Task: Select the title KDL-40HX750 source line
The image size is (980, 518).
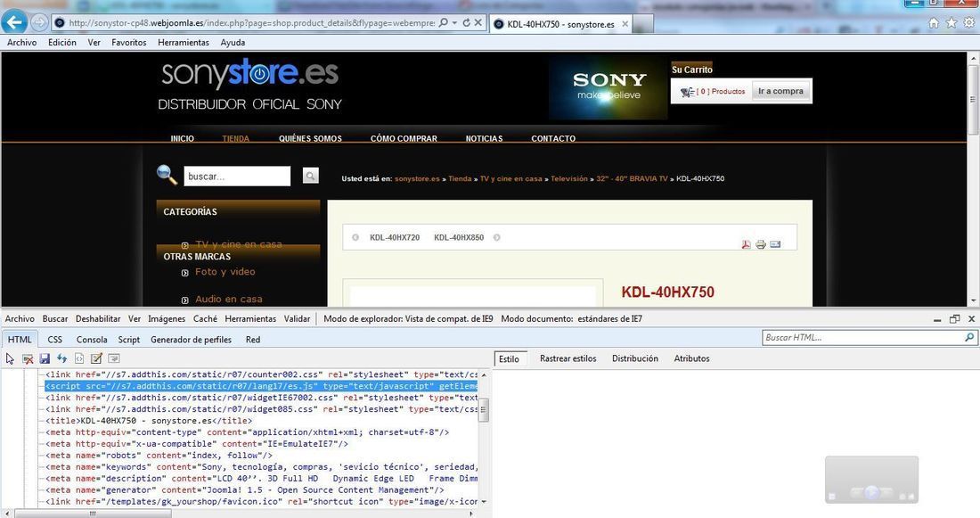Action: tap(149, 421)
